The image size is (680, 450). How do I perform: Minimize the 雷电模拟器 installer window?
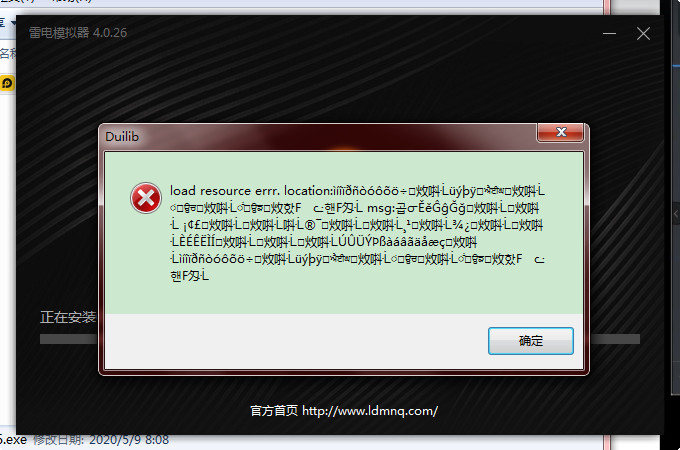click(x=609, y=33)
